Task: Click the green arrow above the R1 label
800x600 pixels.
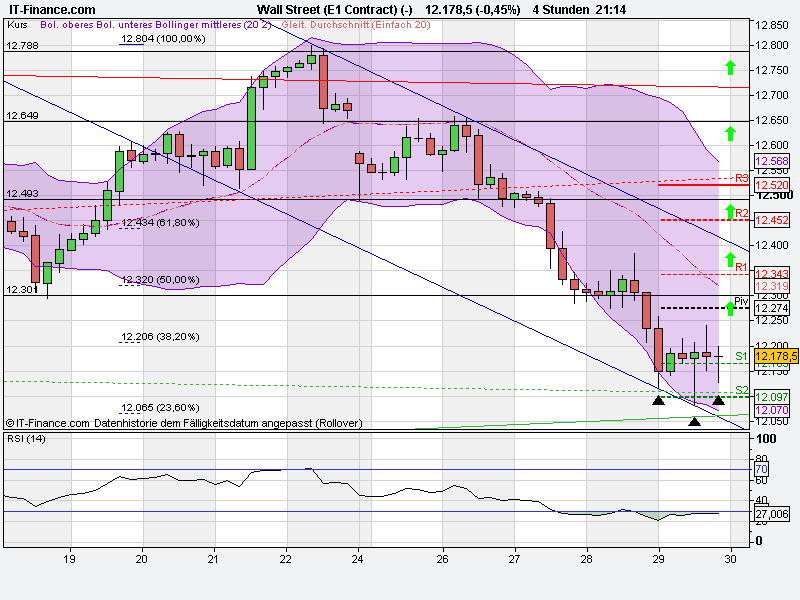Action: (x=729, y=258)
